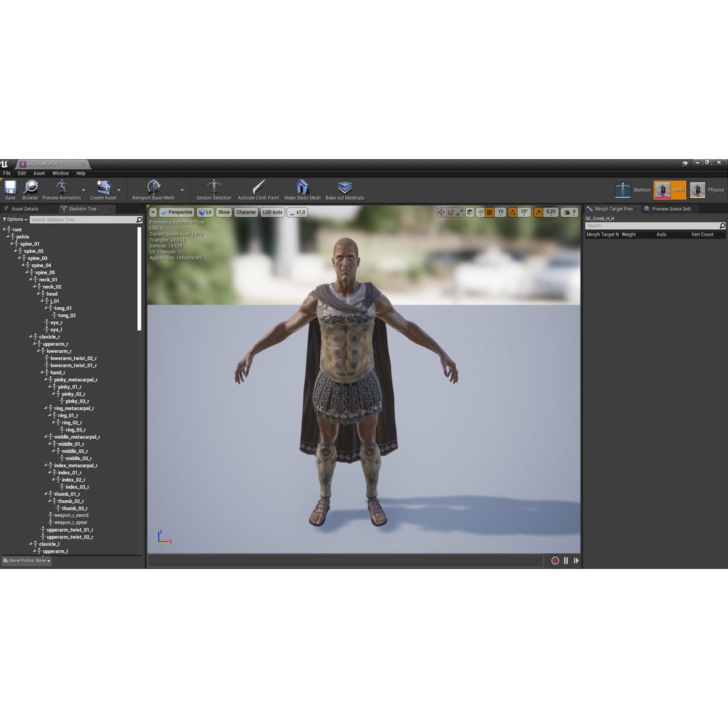Click the Show viewport button
Screen dimensions: 728x728
(224, 212)
